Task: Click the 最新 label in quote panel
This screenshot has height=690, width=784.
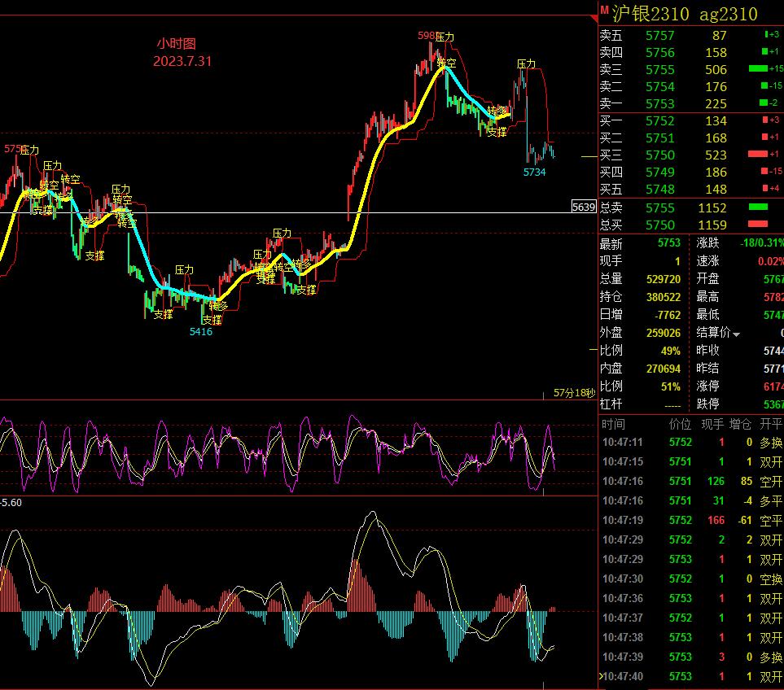Action: pos(611,243)
